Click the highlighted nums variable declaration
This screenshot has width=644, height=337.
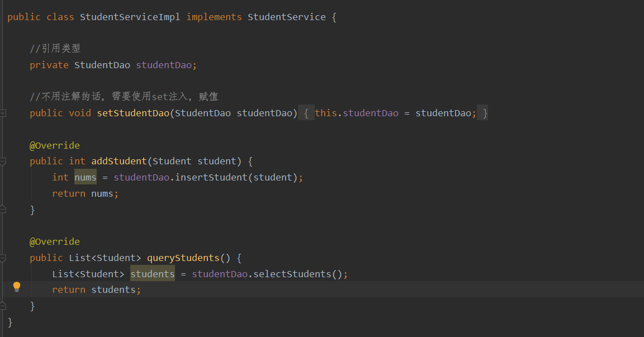86,177
